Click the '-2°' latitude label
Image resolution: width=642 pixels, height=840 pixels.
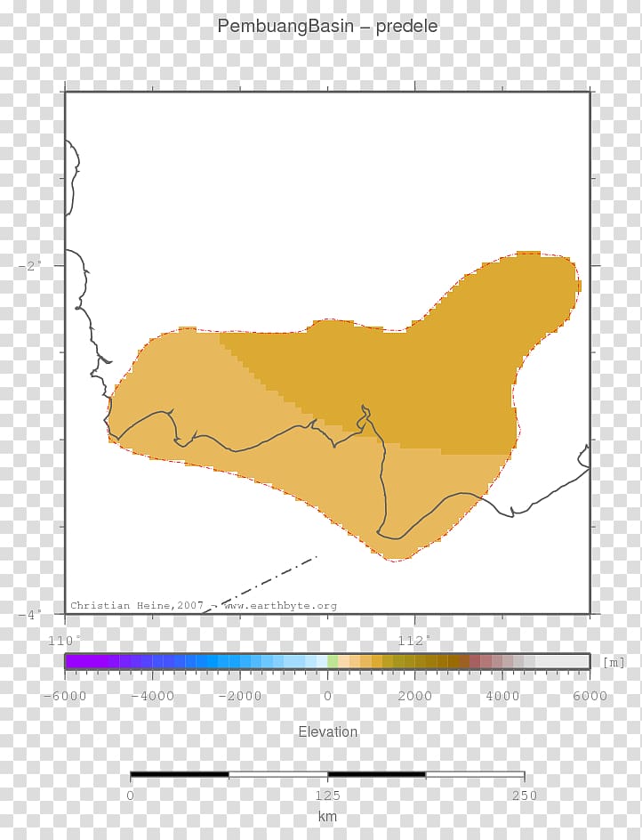point(30,266)
